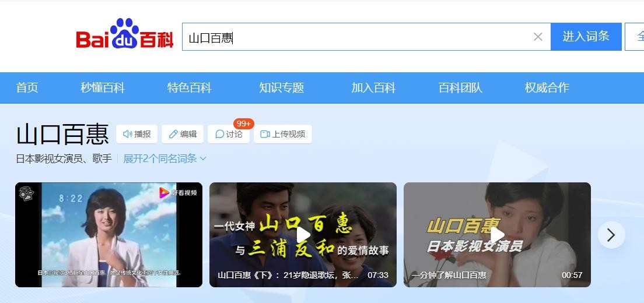Click the 编辑 pencil button
The image size is (644, 303).
tap(183, 134)
